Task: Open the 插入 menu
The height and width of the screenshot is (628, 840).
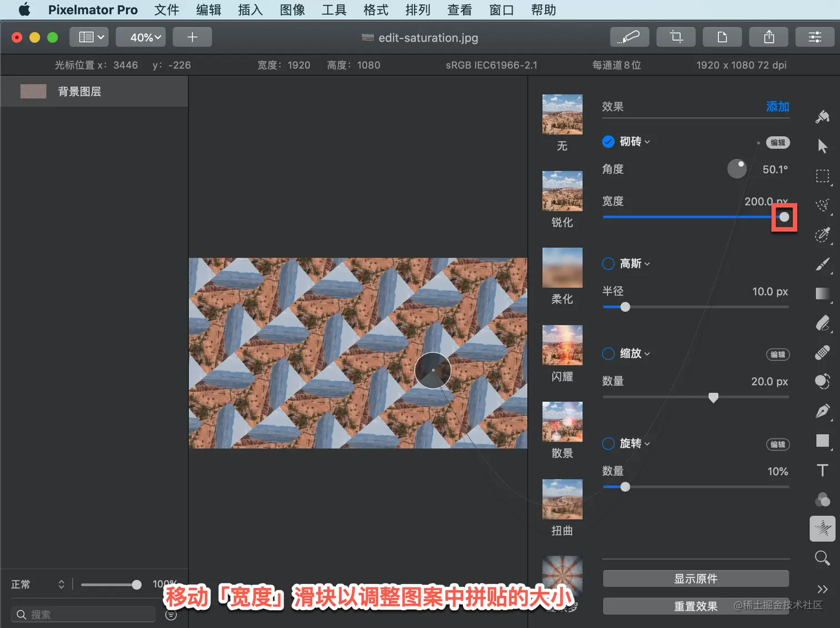Action: point(251,10)
